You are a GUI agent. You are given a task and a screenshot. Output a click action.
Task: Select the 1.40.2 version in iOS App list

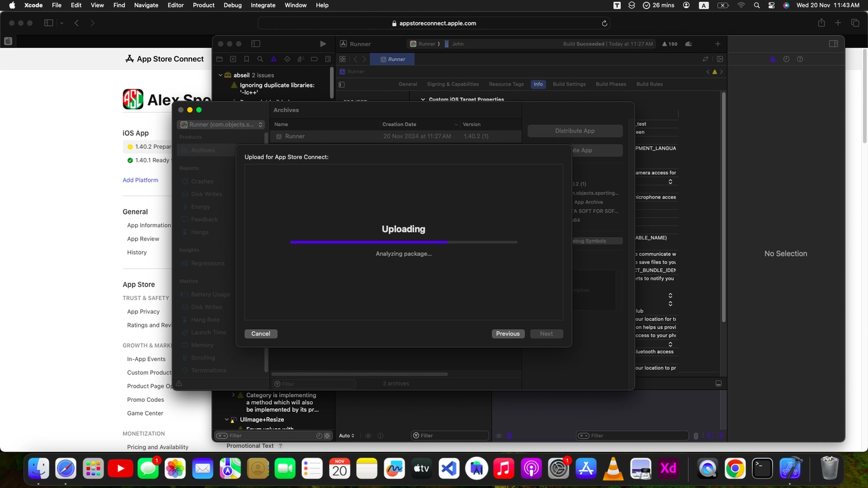click(148, 147)
